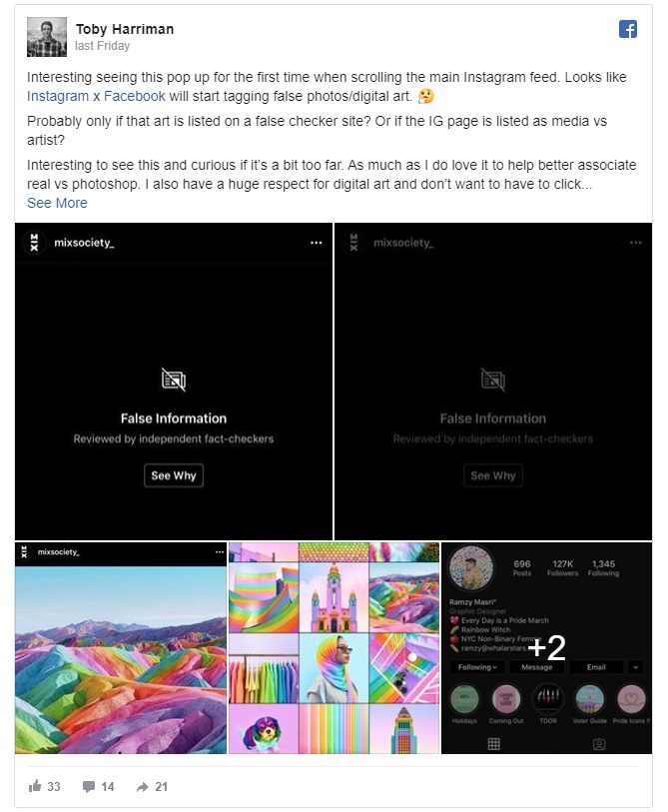Follow the Facebook link in post text
Viewport: 668px width, 812px height.
(x=134, y=96)
